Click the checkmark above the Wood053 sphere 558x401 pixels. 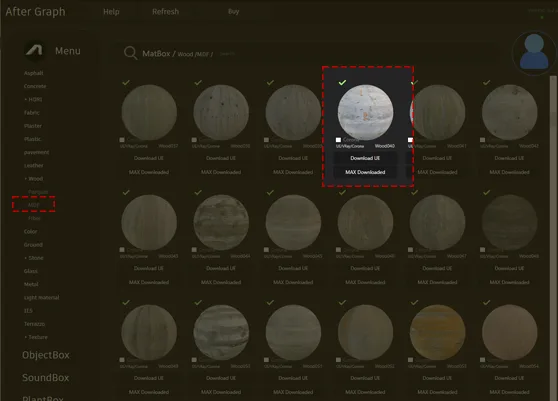[414, 302]
